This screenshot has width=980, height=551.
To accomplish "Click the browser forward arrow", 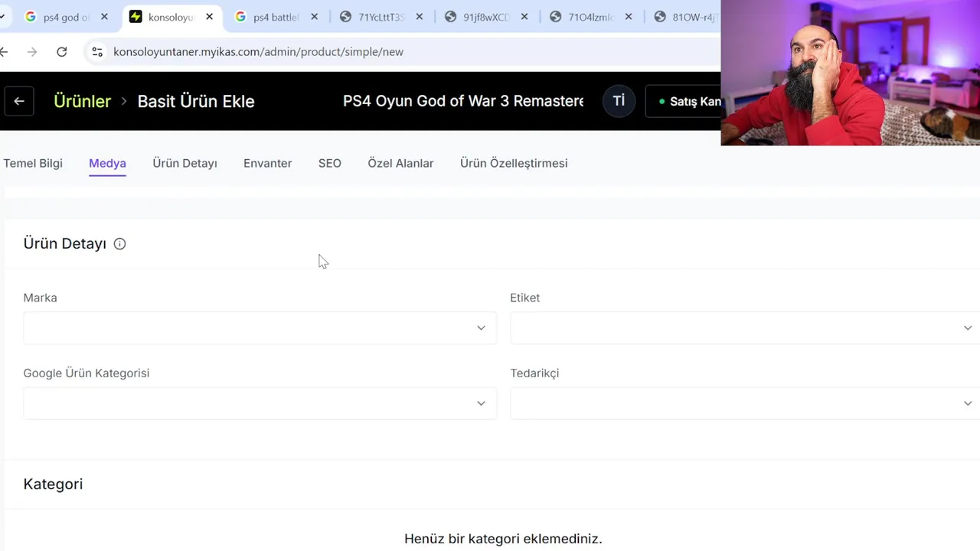I will click(31, 52).
